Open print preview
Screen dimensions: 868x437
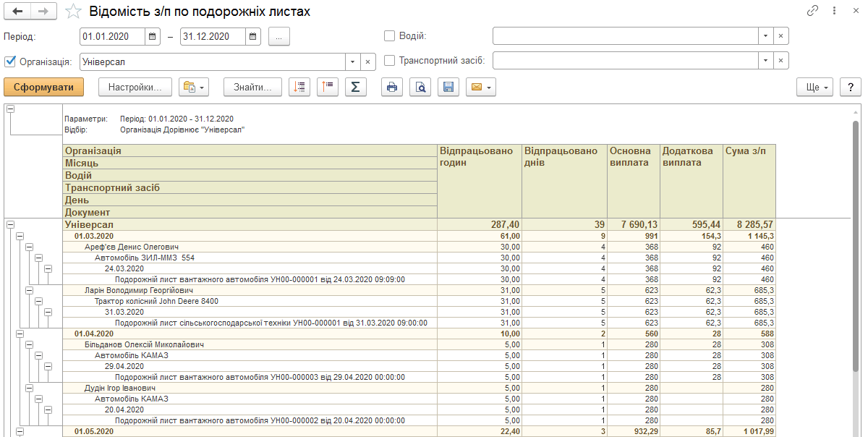[420, 87]
